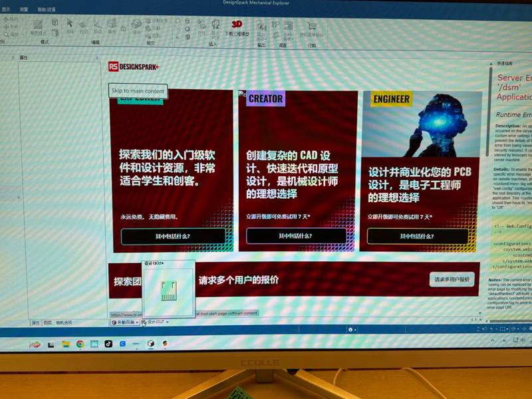Open the Display ribbon tab

click(x=6, y=9)
